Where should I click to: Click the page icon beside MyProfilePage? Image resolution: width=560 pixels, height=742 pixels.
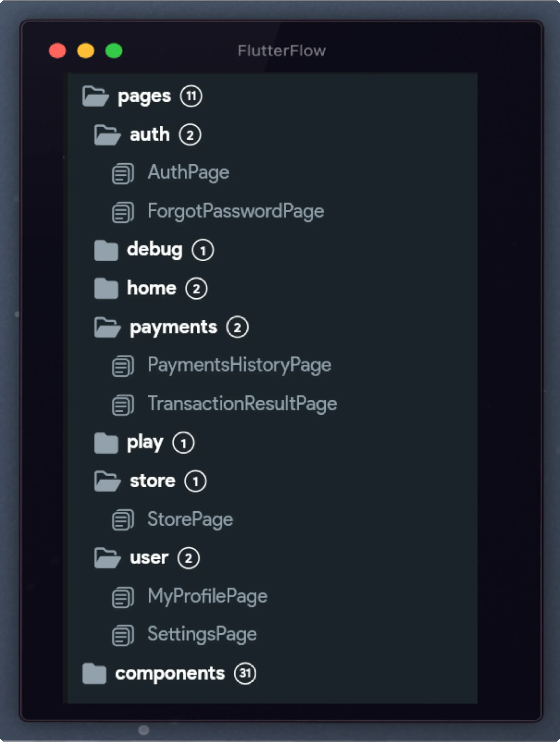[123, 597]
